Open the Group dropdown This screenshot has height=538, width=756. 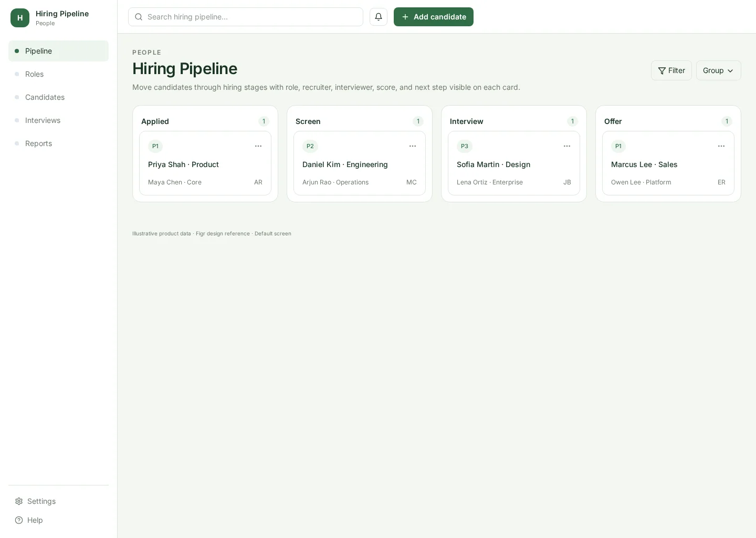(718, 70)
